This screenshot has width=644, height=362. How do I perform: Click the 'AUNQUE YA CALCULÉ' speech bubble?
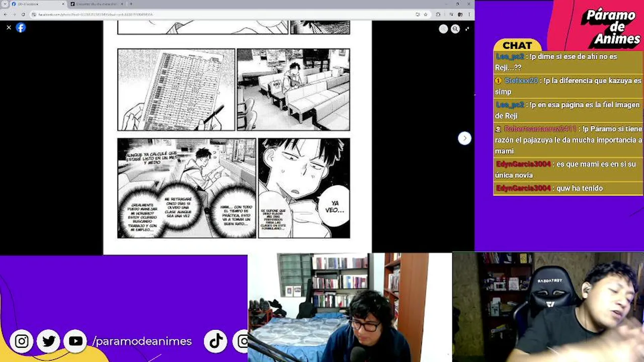[151, 157]
